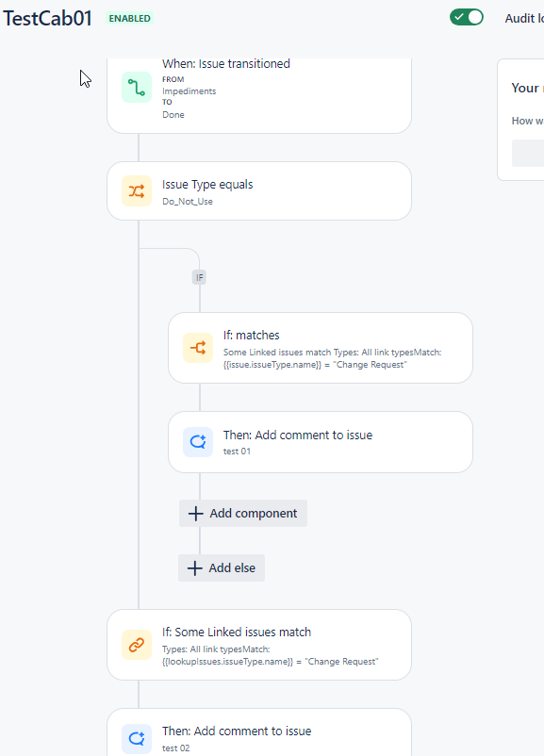Viewport: 544px width, 756px height.
Task: Open the Add comment to issue test 01 card
Action: coord(321,442)
